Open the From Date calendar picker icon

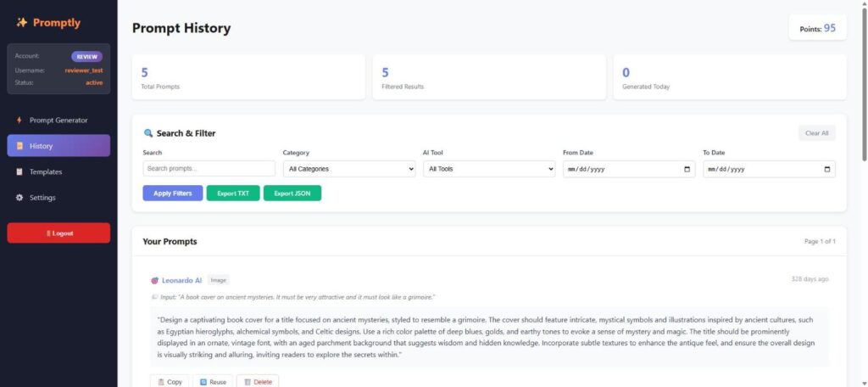pos(687,169)
